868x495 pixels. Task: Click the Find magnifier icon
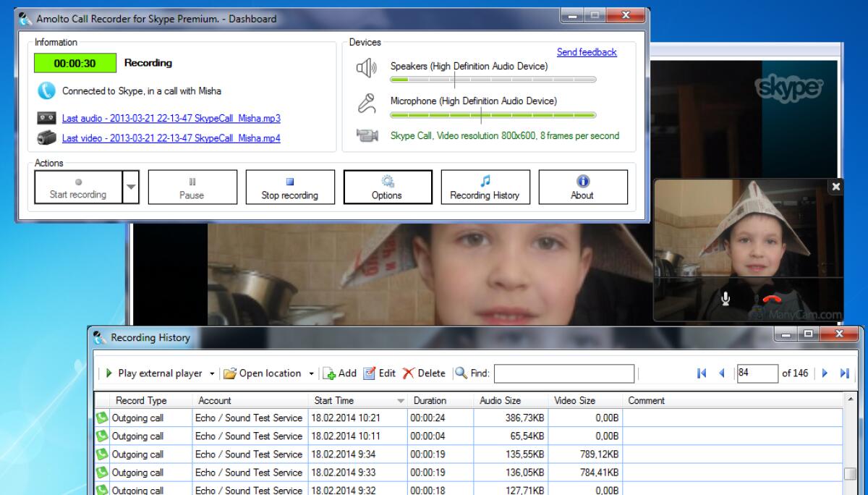click(461, 373)
